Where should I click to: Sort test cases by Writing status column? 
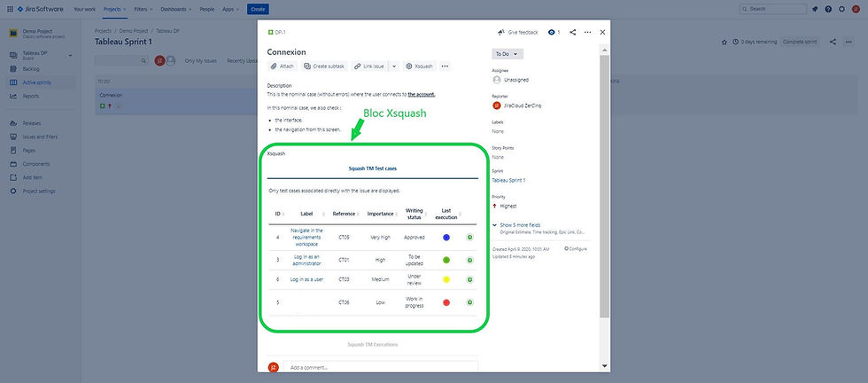click(415, 214)
